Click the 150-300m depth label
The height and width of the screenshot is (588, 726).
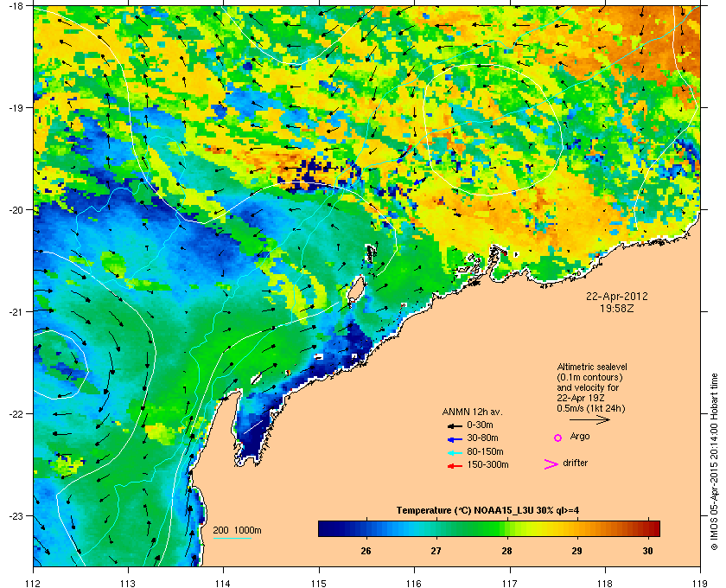pyautogui.click(x=487, y=464)
